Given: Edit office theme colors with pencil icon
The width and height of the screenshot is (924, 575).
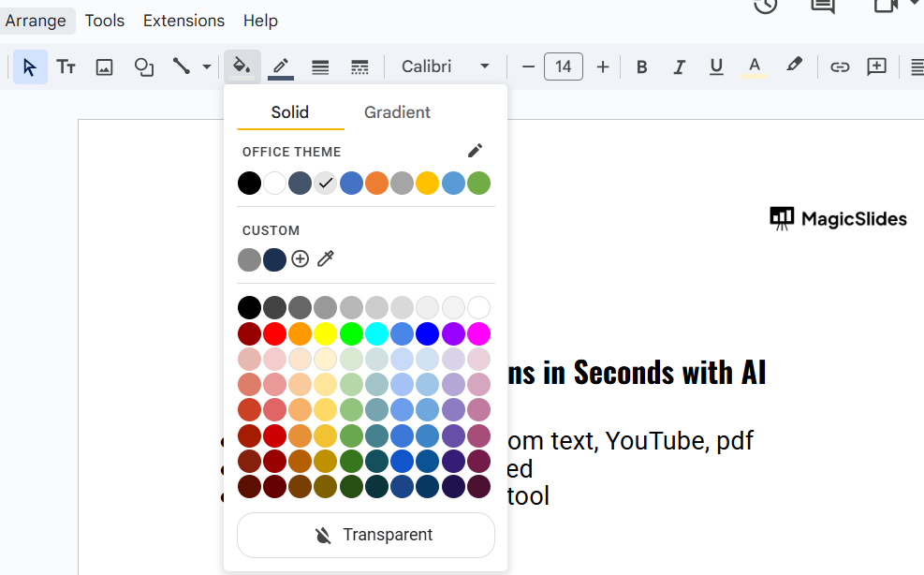Looking at the screenshot, I should pyautogui.click(x=475, y=151).
